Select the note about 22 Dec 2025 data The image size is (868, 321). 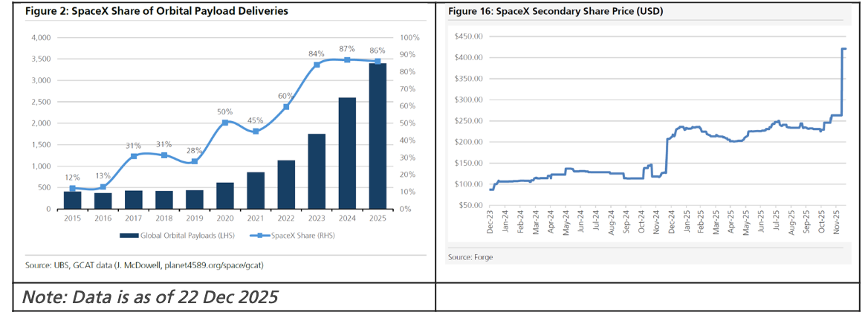tap(149, 297)
